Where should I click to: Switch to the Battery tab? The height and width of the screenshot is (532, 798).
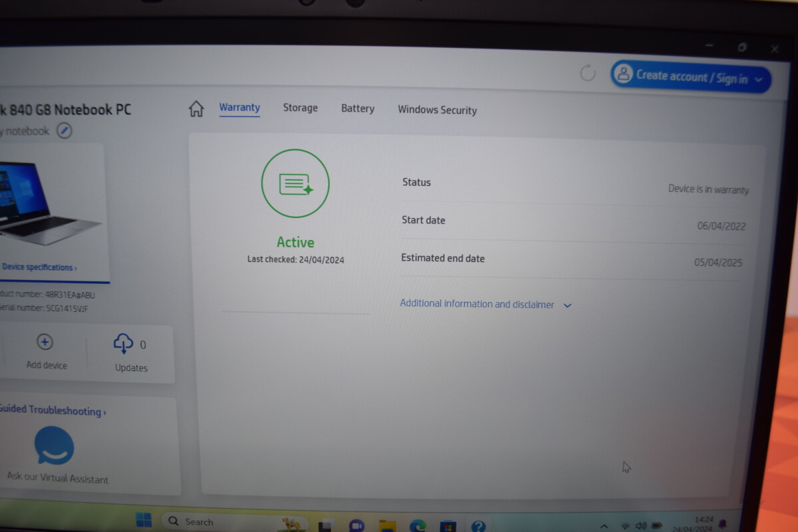click(358, 108)
